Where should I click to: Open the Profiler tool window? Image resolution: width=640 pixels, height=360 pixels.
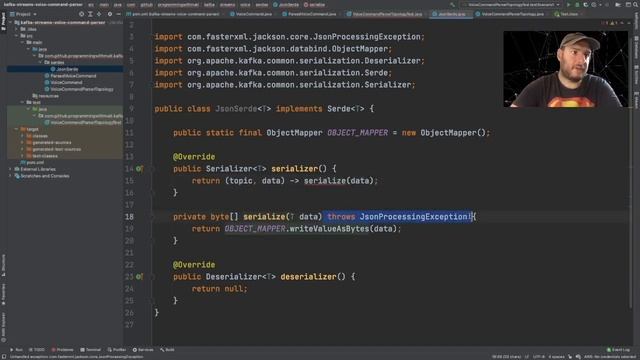[x=117, y=350]
